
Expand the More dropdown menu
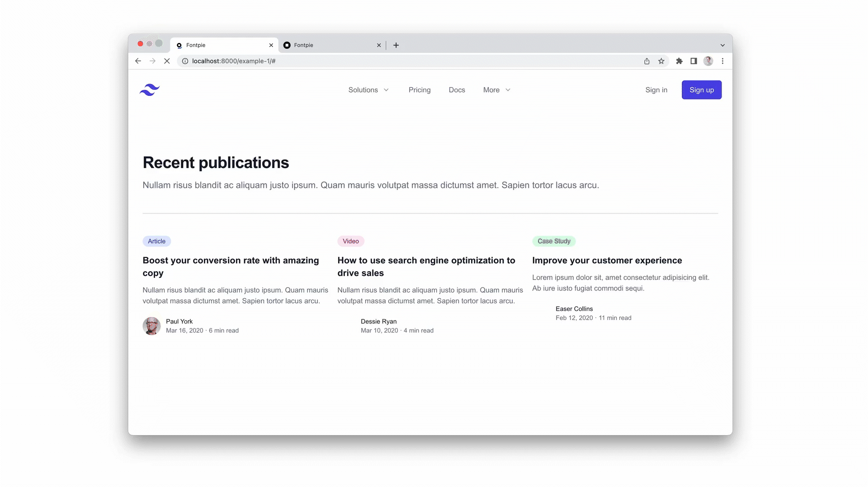[496, 90]
